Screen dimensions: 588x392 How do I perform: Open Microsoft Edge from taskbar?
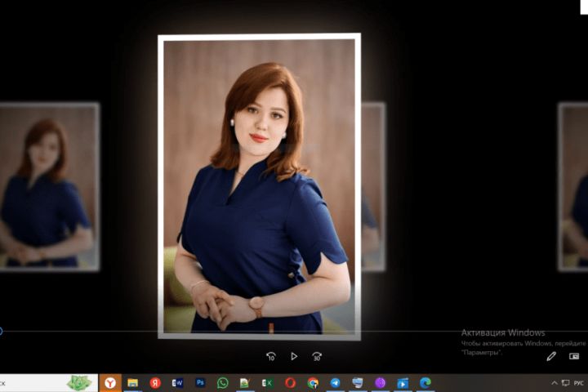(x=425, y=382)
